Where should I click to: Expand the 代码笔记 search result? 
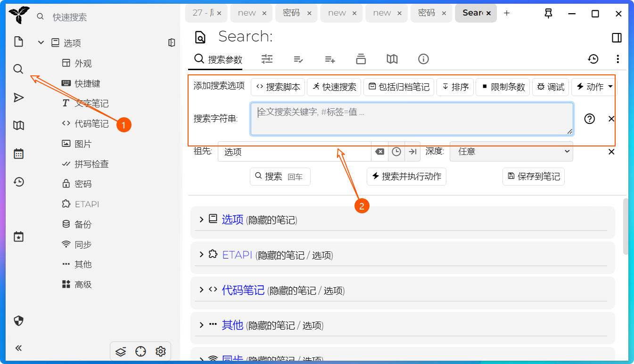[x=201, y=290]
